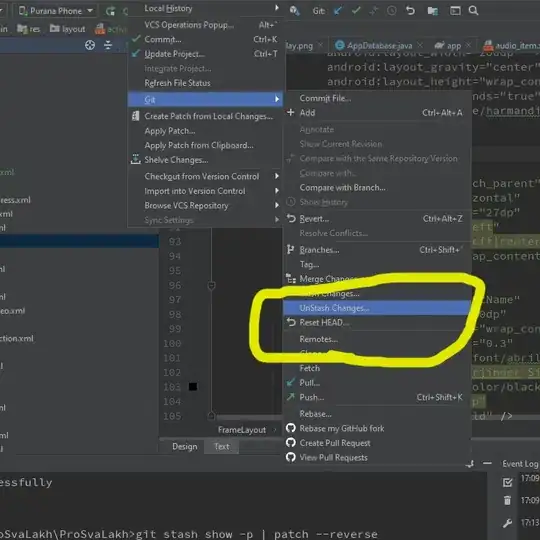Click the search magnifier icon in the toolbar
The width and height of the screenshot is (540, 540).
coord(474,11)
